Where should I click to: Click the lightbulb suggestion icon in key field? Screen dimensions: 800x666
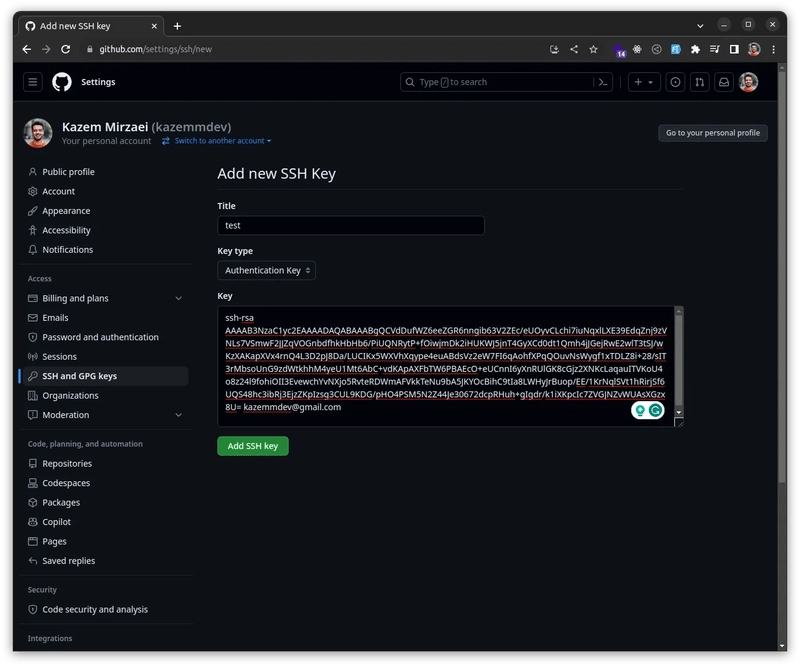640,410
